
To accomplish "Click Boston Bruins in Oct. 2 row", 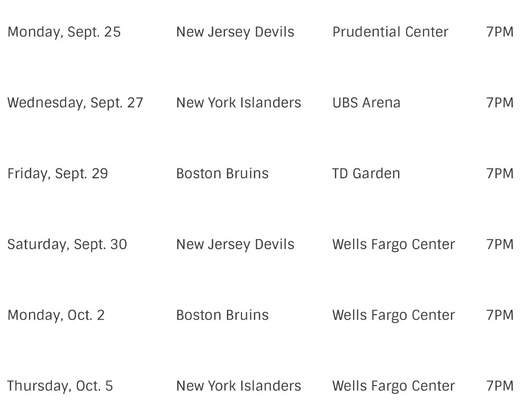I will 222,315.
